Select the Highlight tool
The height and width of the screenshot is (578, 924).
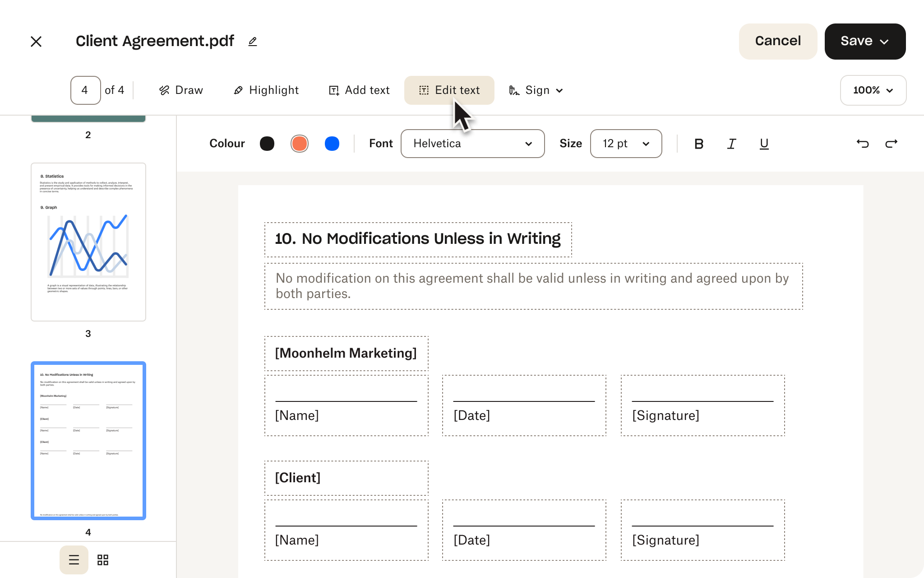[x=265, y=90]
